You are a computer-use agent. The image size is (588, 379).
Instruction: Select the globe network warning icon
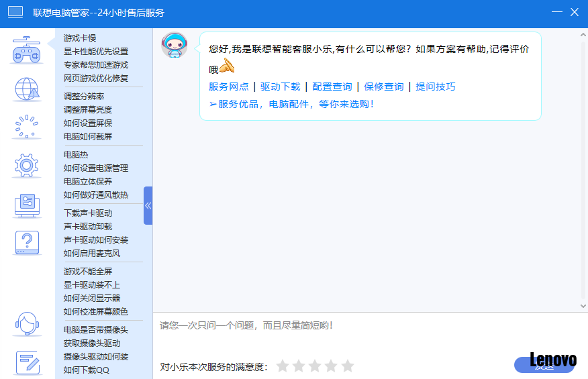tap(27, 89)
